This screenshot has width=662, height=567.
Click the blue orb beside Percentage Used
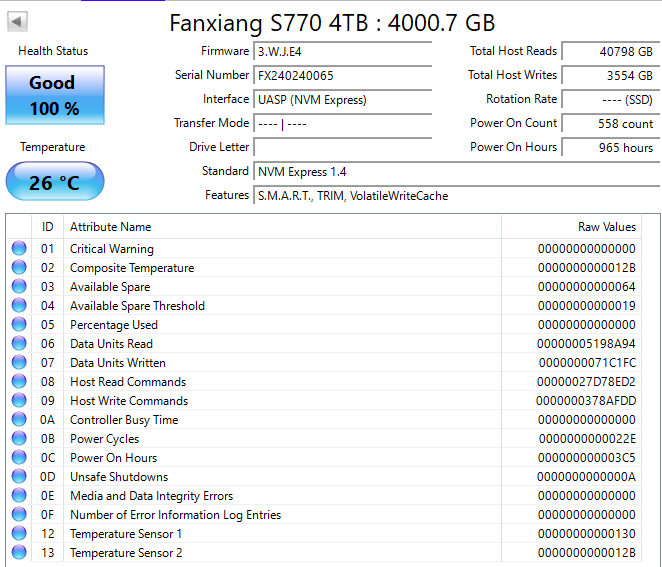click(x=19, y=325)
